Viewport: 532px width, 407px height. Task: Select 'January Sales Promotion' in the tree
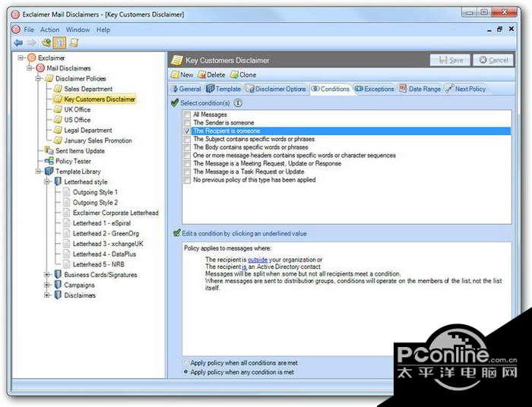pyautogui.click(x=98, y=140)
